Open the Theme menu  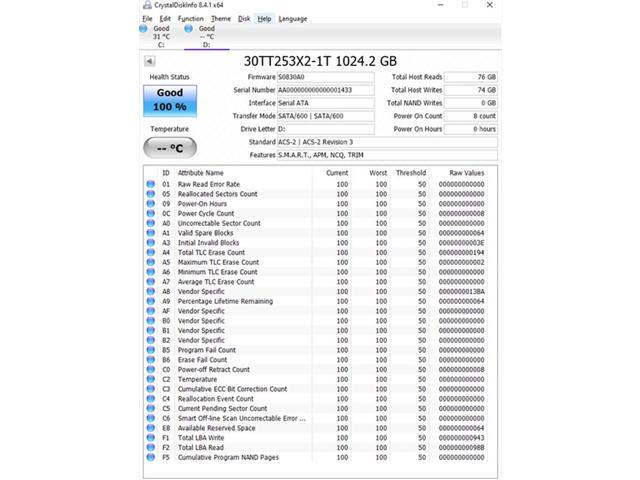pyautogui.click(x=220, y=18)
